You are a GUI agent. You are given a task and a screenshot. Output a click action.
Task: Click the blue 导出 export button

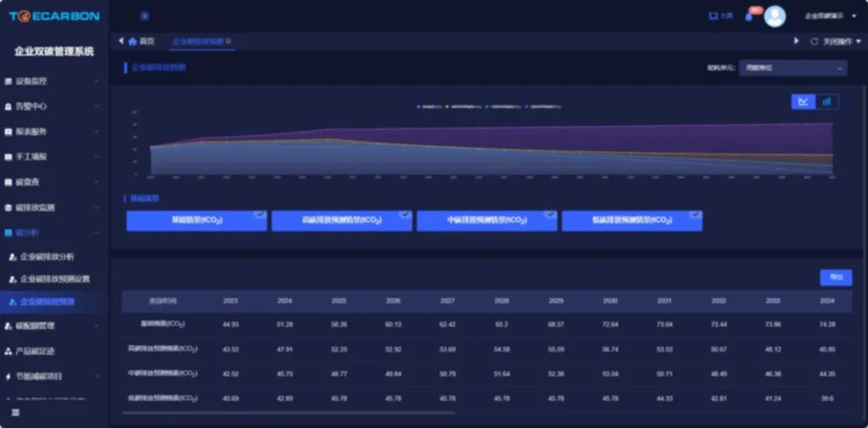point(836,278)
